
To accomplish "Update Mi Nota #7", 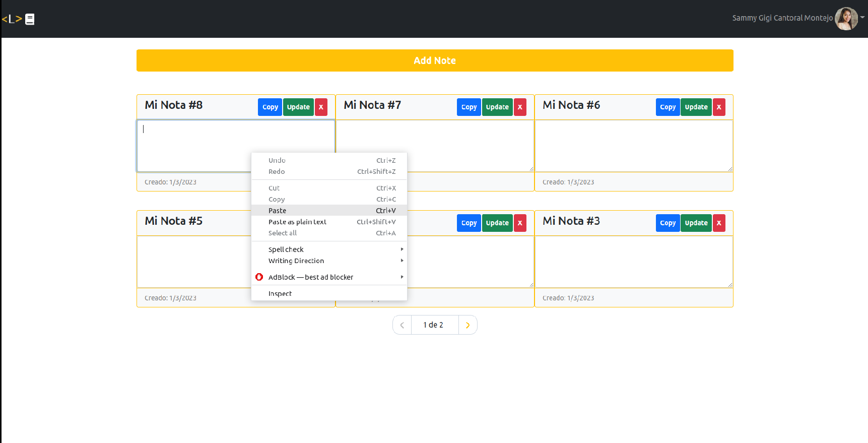I will coord(497,107).
